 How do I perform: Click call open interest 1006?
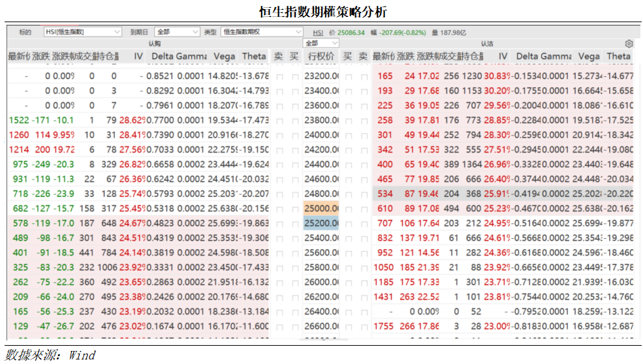click(x=108, y=267)
